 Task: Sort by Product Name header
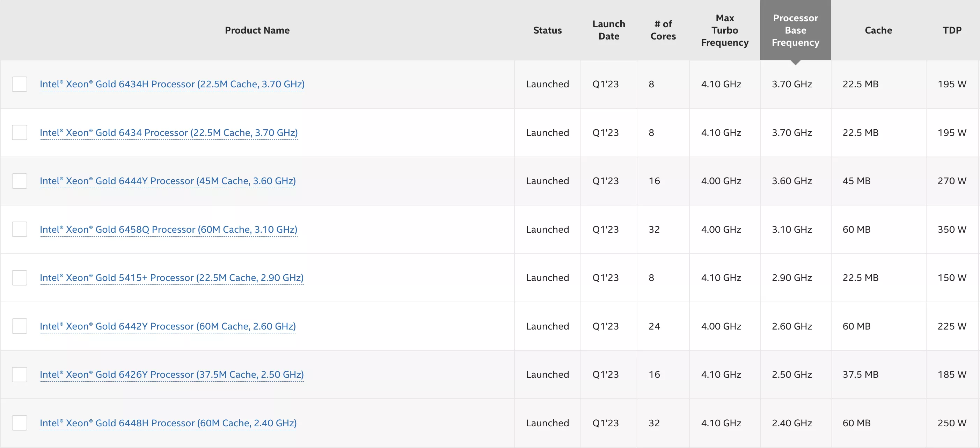[257, 30]
